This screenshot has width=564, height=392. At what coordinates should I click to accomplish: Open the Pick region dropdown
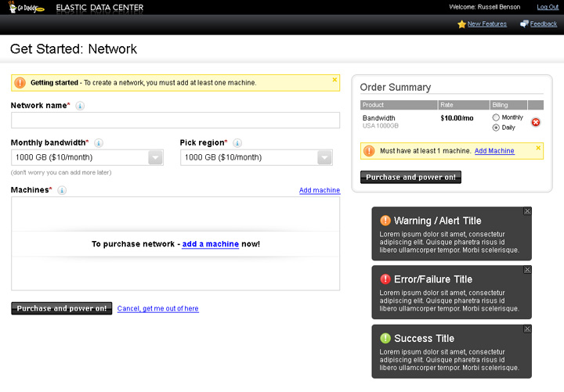(324, 157)
